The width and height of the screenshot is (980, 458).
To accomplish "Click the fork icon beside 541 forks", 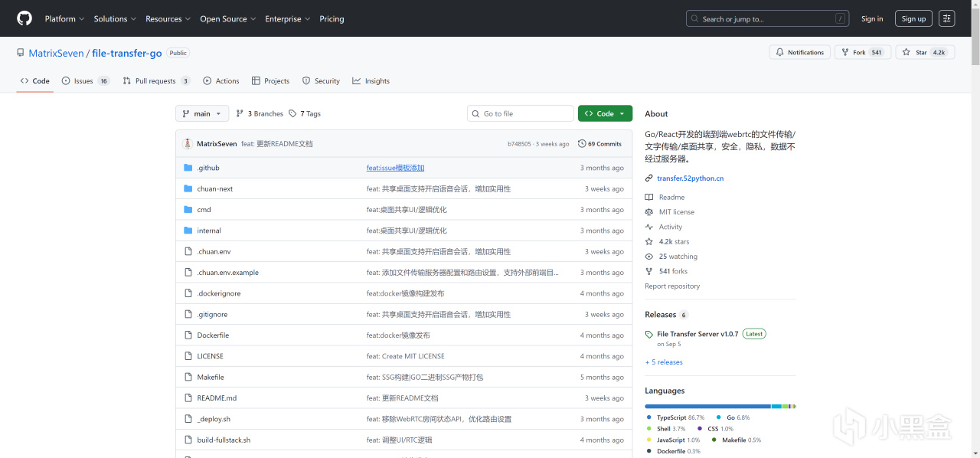I will pos(649,271).
